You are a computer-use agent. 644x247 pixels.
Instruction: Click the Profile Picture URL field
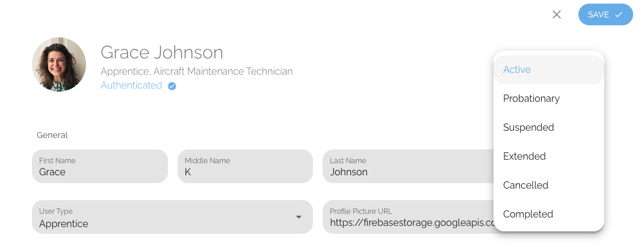[x=408, y=217]
